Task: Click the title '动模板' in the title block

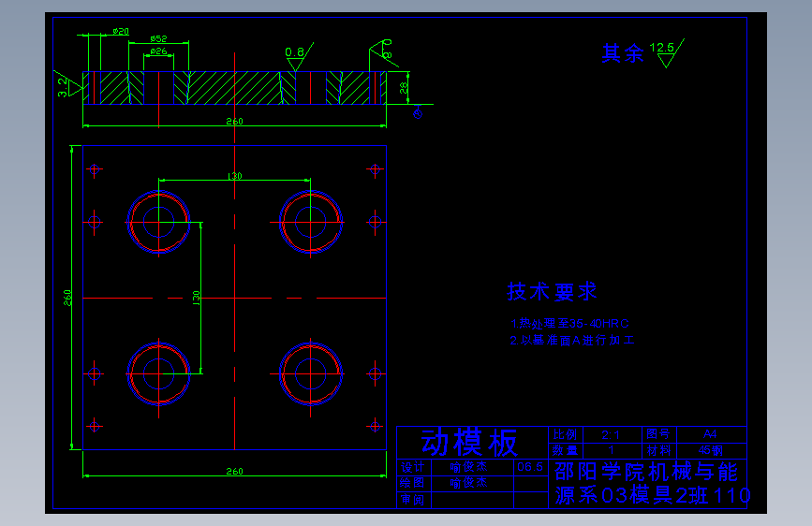Action: (469, 443)
